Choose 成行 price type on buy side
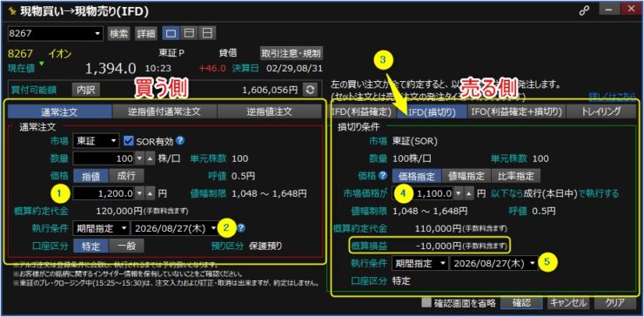The width and height of the screenshot is (644, 317). pyautogui.click(x=126, y=176)
